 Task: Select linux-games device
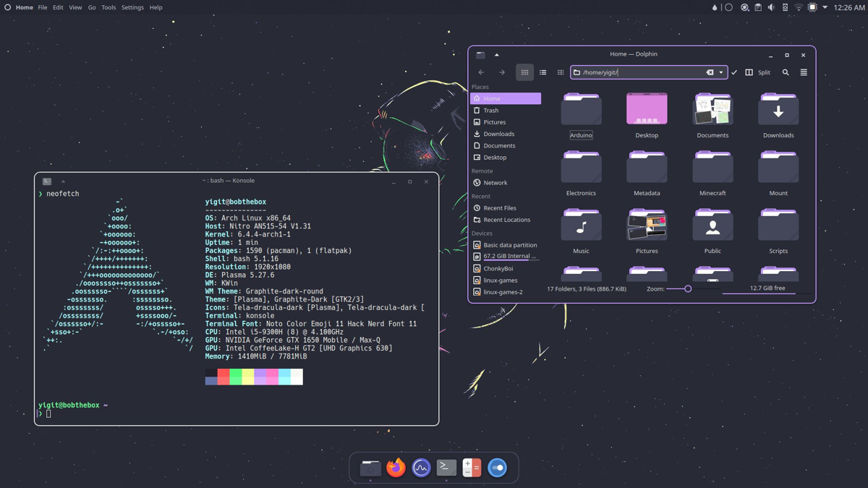point(505,281)
